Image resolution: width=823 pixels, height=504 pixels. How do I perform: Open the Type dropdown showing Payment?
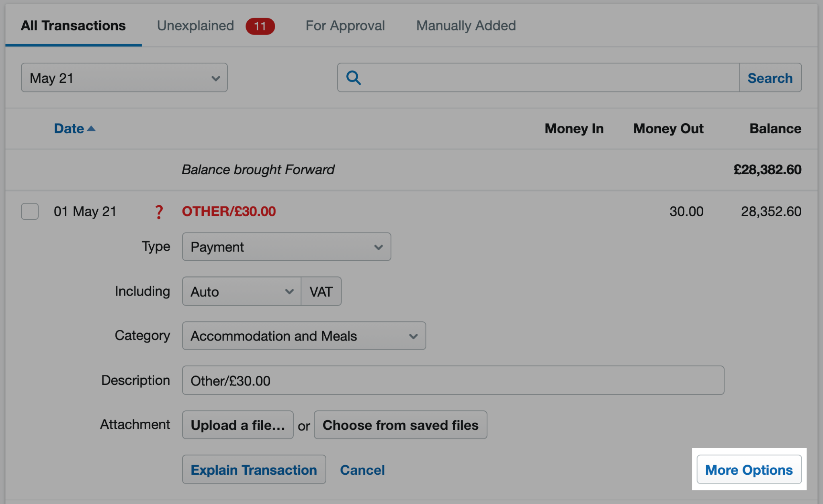click(x=286, y=247)
